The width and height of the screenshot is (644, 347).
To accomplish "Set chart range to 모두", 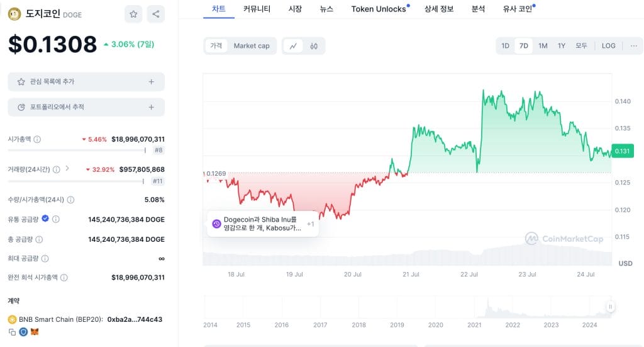I will tap(581, 45).
